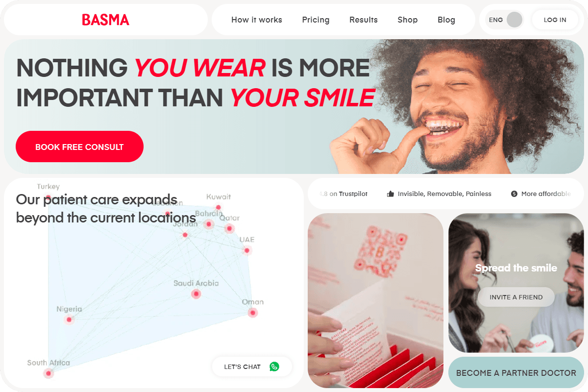Click the WhatsApp icon in Let's Chat

tap(274, 367)
